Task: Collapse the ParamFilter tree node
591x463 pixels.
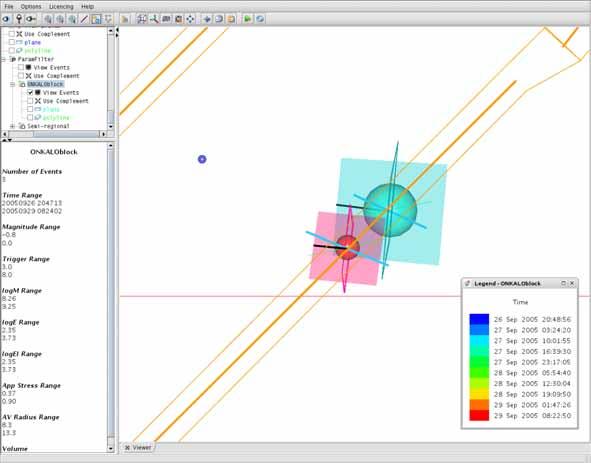Action: [x=4, y=59]
